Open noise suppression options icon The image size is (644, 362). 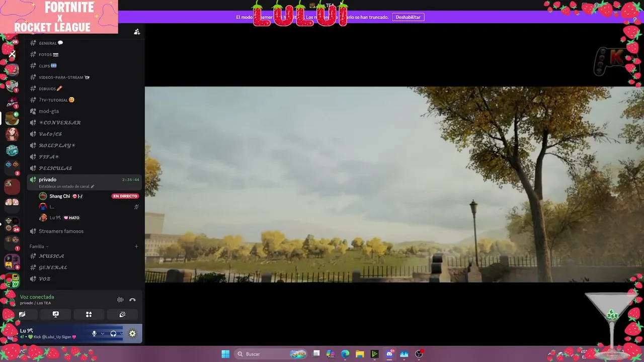tap(120, 300)
